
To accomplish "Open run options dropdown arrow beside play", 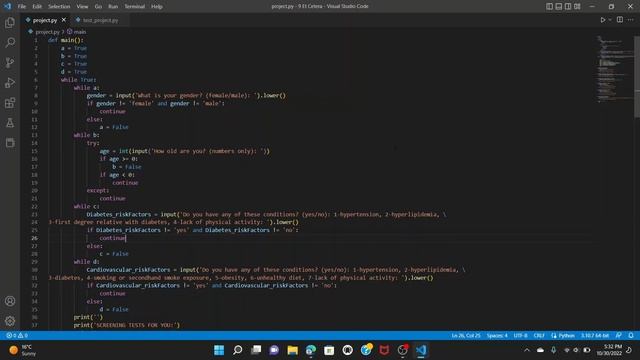I will coord(610,20).
